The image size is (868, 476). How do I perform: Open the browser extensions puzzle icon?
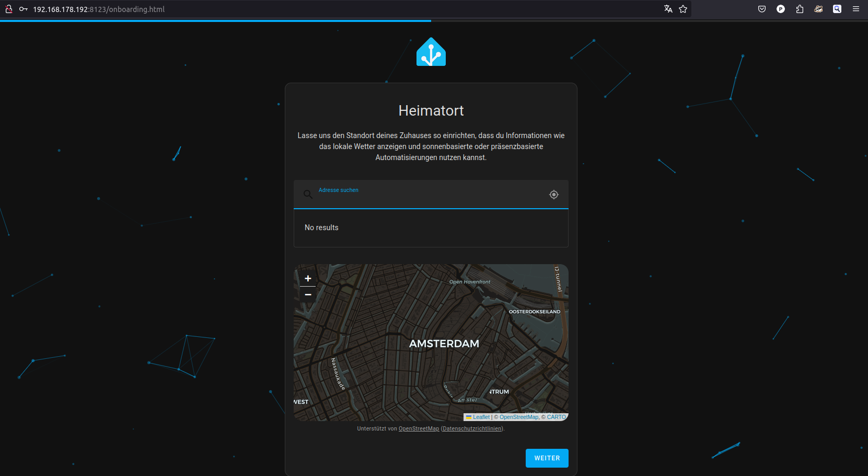[x=800, y=9]
